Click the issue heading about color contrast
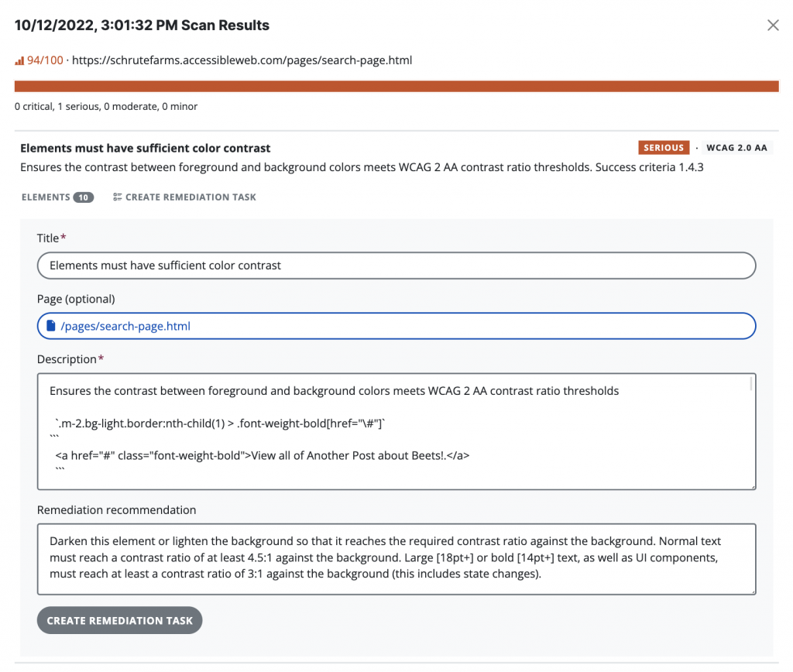793x672 pixels. [145, 148]
